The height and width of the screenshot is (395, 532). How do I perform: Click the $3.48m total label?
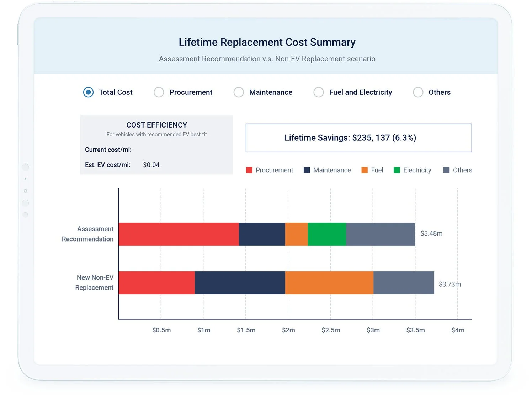pos(431,233)
